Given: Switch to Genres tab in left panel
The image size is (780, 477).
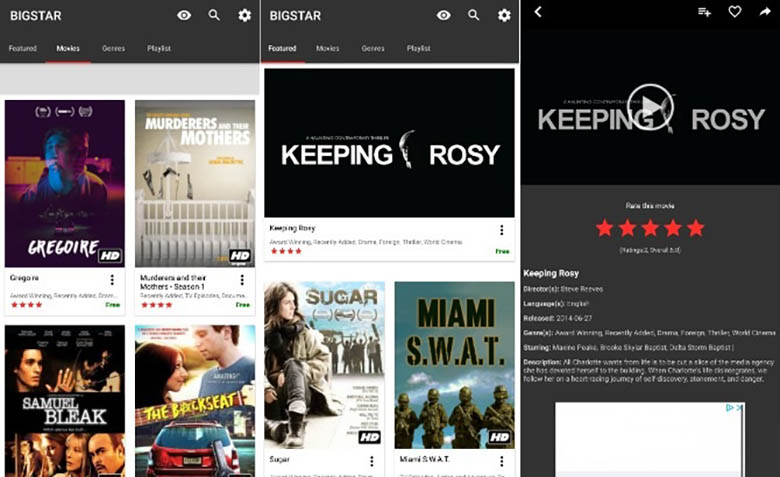Looking at the screenshot, I should (113, 48).
